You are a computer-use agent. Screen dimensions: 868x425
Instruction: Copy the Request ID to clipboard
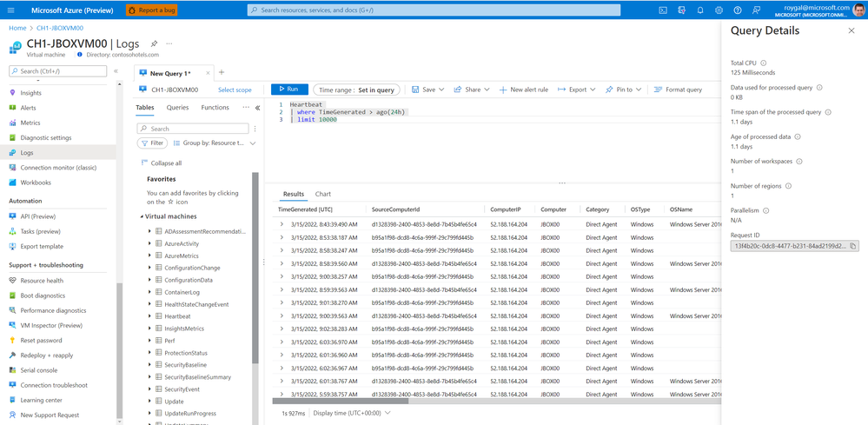(853, 246)
